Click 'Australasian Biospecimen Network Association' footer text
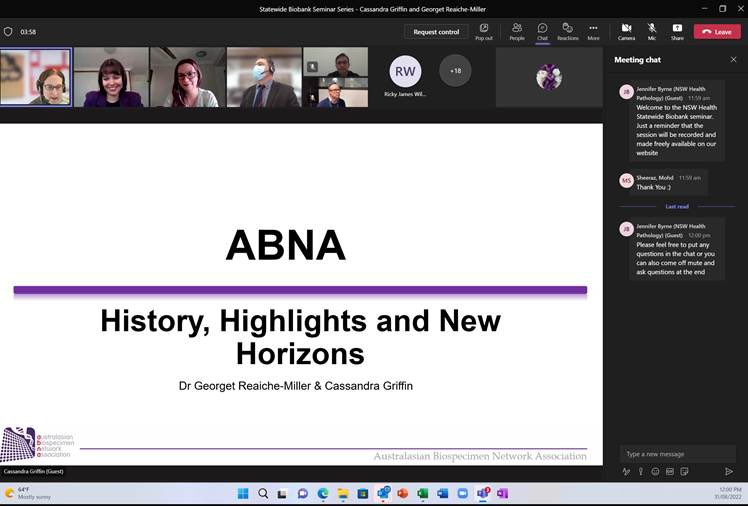The image size is (748, 506). coord(480,456)
